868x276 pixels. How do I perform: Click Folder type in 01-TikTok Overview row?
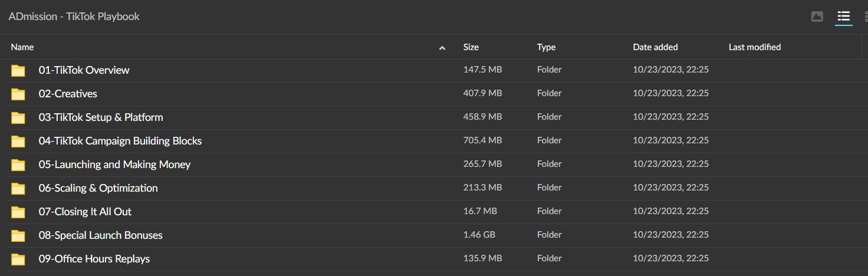click(550, 70)
